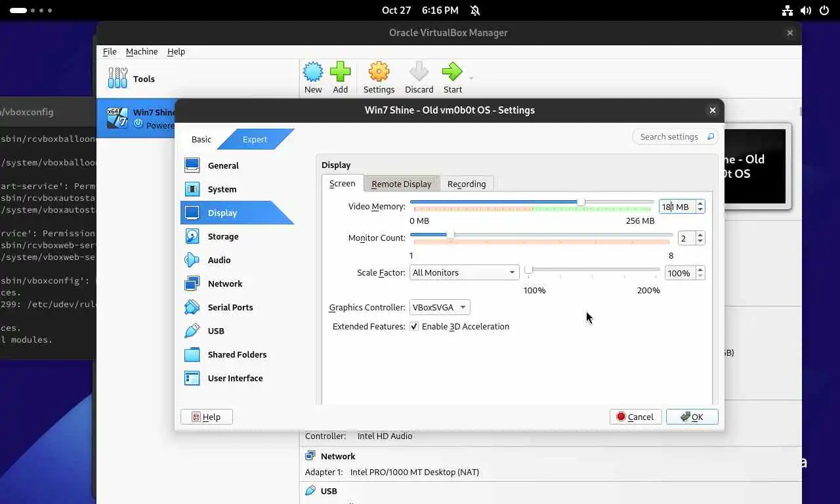Click the Add machine toolbar icon
Viewport: 840px width, 504px height.
[x=340, y=72]
